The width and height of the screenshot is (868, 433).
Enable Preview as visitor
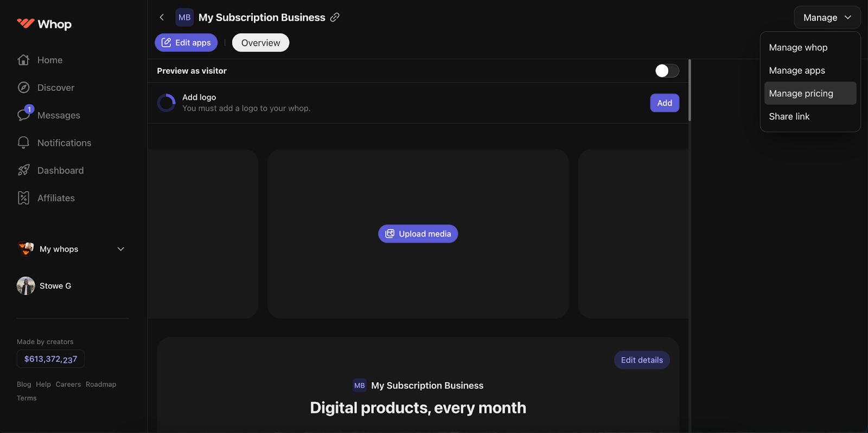point(667,71)
